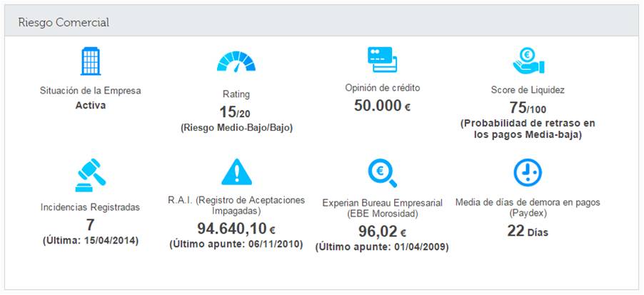
Task: Select the Experian Bureau Empresarial label
Action: [x=383, y=204]
